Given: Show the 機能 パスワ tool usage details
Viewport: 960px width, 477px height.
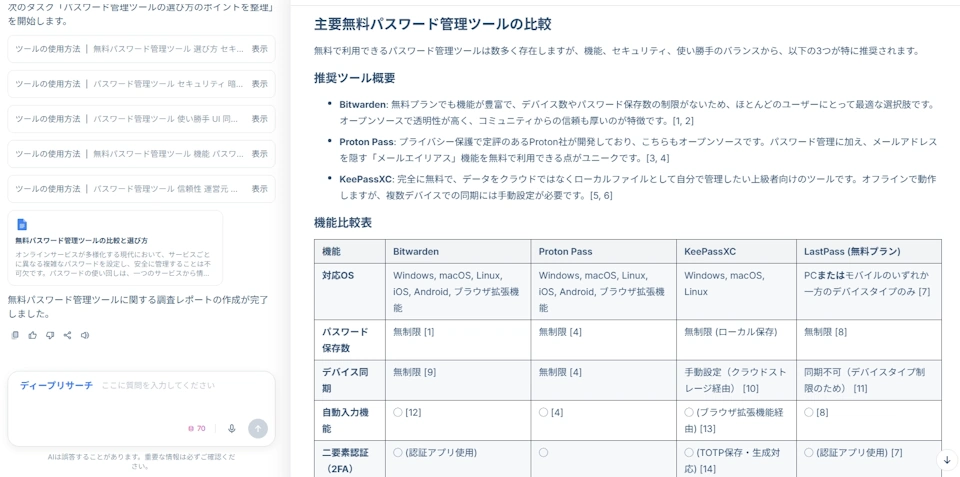Looking at the screenshot, I should click(259, 154).
